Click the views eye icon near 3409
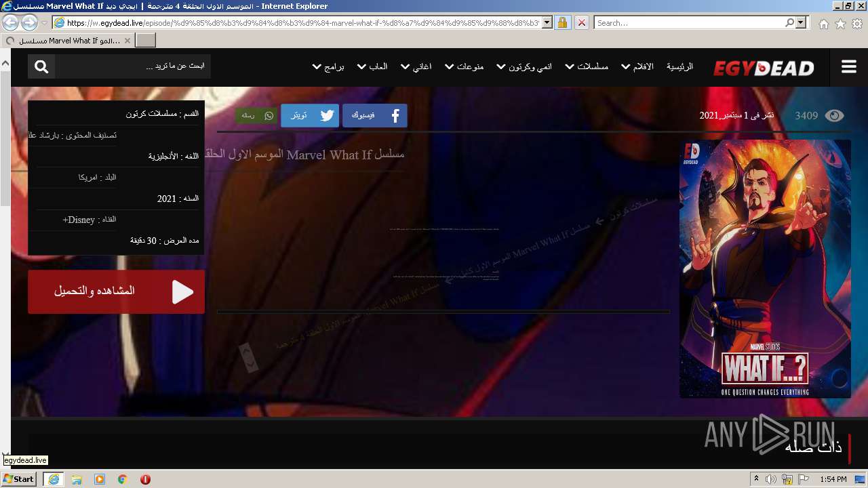The height and width of the screenshot is (488, 868). pos(834,115)
